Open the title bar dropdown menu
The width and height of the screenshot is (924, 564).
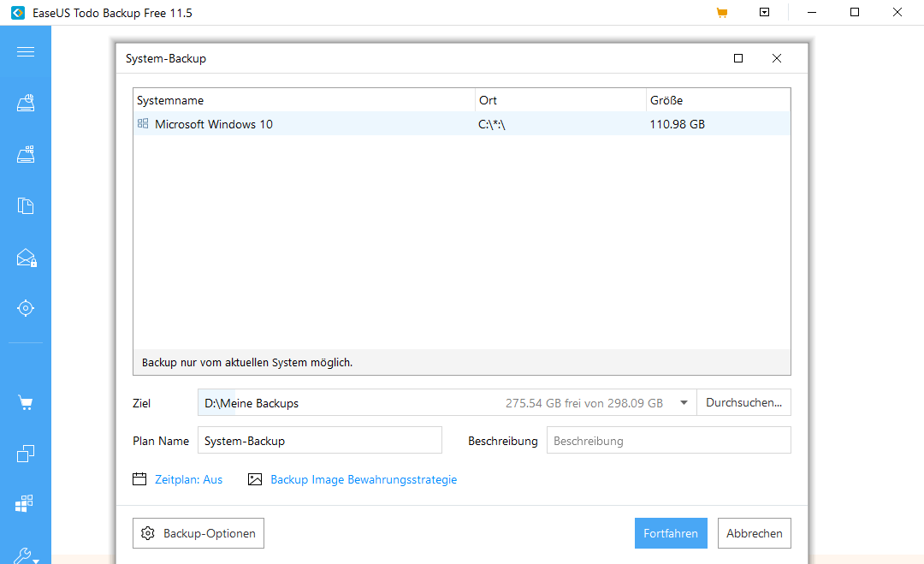[764, 13]
